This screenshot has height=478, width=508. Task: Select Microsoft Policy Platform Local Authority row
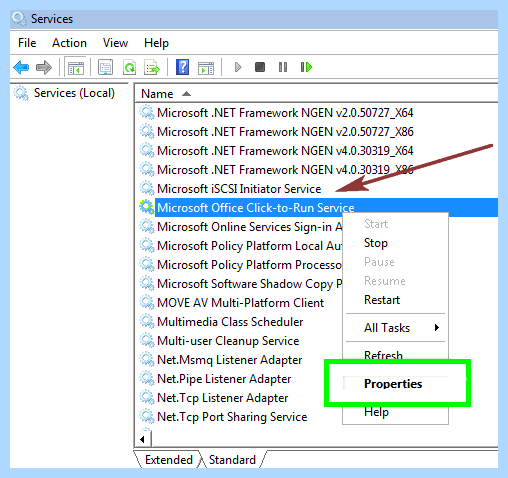point(249,246)
